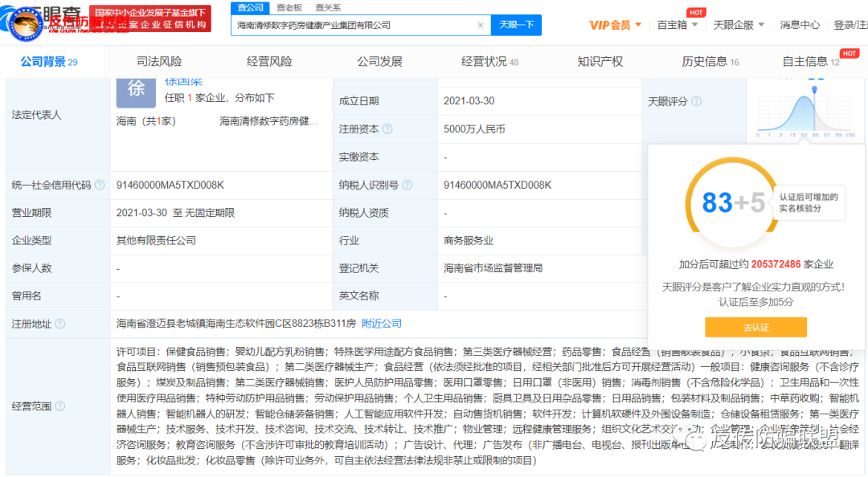
Task: Click the 徐 avatar tile
Action: pos(136,92)
